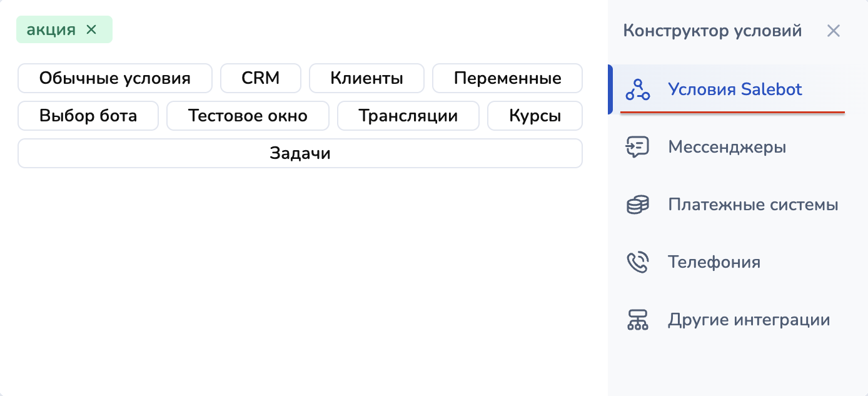Click the Messengers chat bubble icon
Image resolution: width=868 pixels, height=396 pixels.
(638, 147)
